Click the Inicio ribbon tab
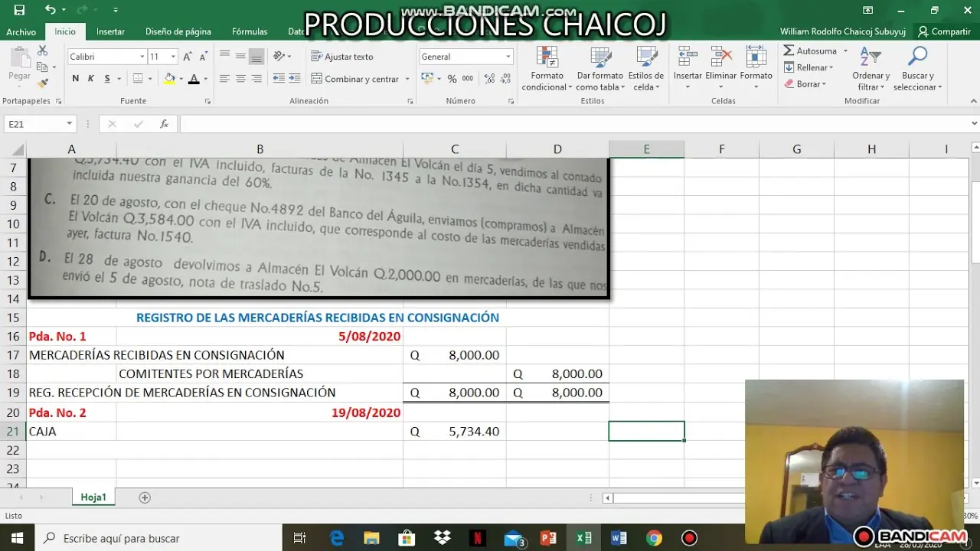The image size is (980, 551). (x=65, y=31)
